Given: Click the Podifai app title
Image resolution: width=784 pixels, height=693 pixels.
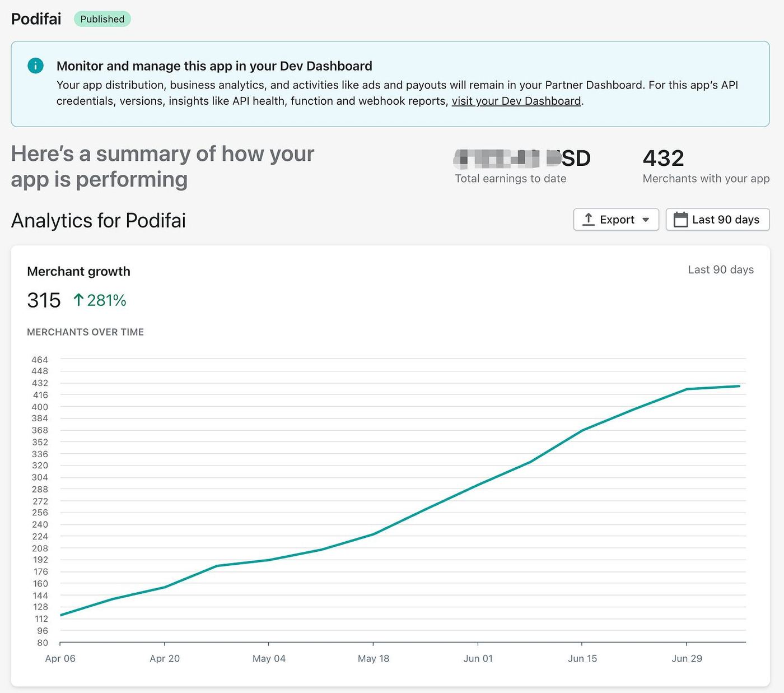Looking at the screenshot, I should click(x=36, y=19).
